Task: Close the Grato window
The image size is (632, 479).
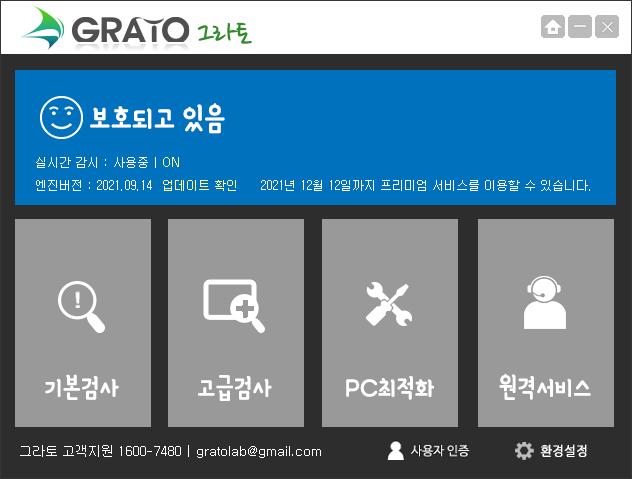Action: pos(607,27)
